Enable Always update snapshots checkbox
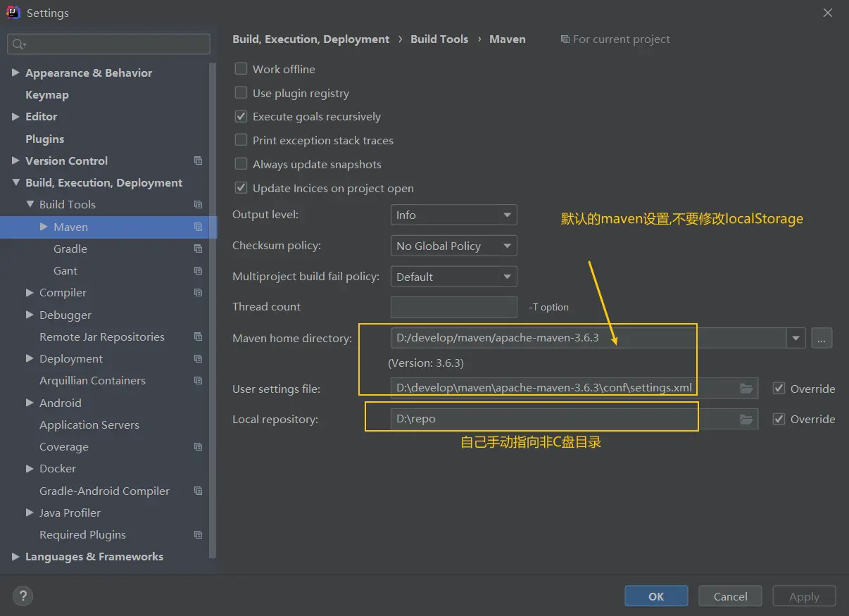 (241, 164)
